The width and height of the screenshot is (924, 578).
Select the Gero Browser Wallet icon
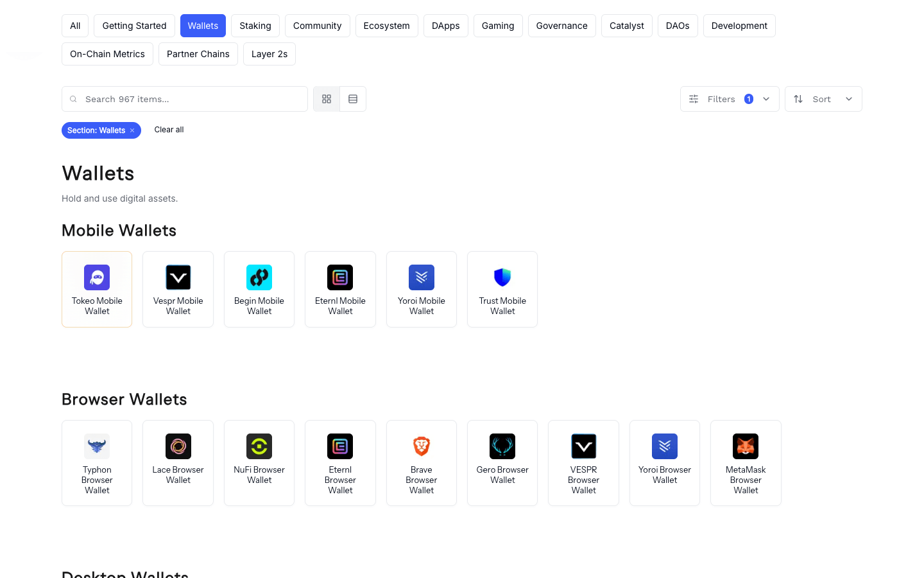[x=502, y=446]
